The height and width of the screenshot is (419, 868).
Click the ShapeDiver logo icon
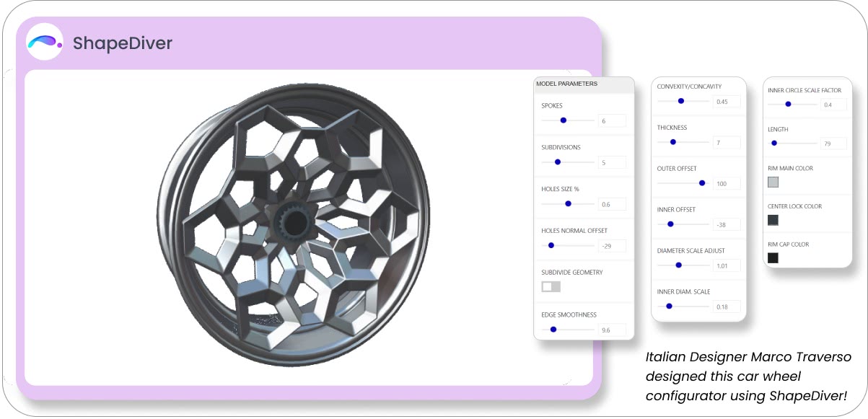[x=45, y=43]
